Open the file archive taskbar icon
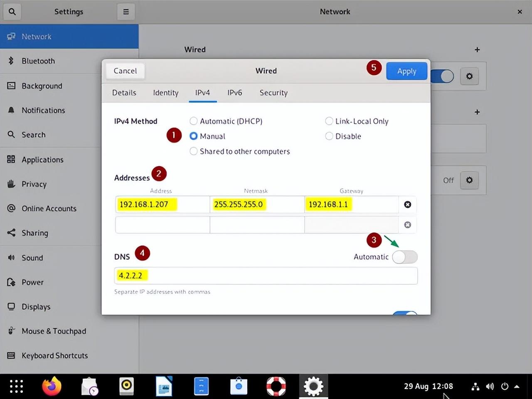Screen dimensions: 532x399 [x=201, y=386]
